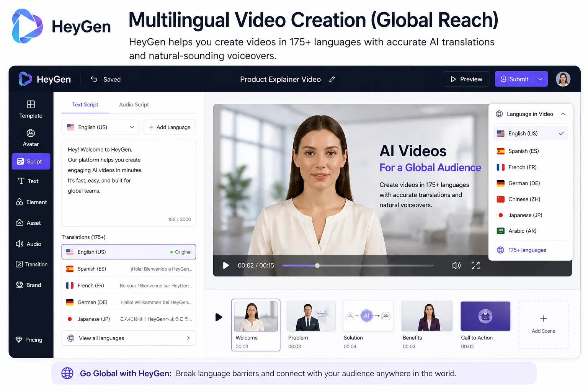Switch to the Text Script tab
Image resolution: width=588 pixels, height=392 pixels.
click(x=85, y=105)
